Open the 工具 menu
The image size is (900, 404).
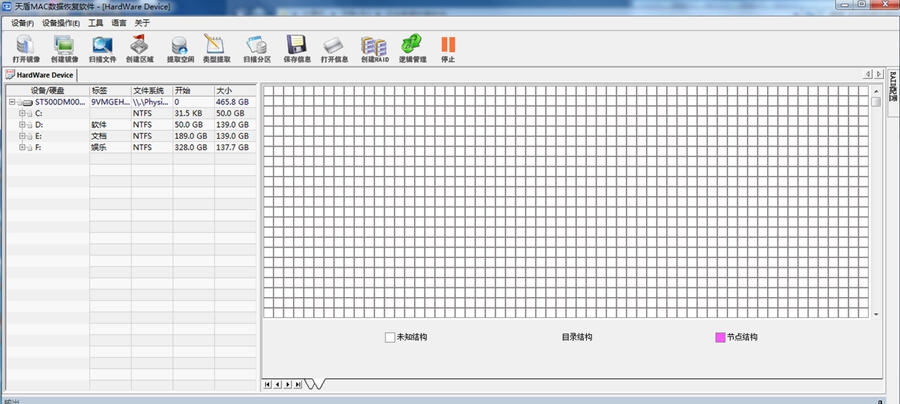pyautogui.click(x=95, y=24)
